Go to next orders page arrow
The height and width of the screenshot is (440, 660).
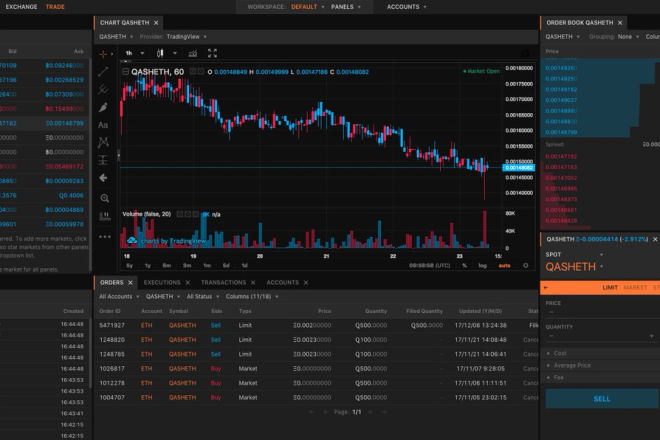pos(371,412)
